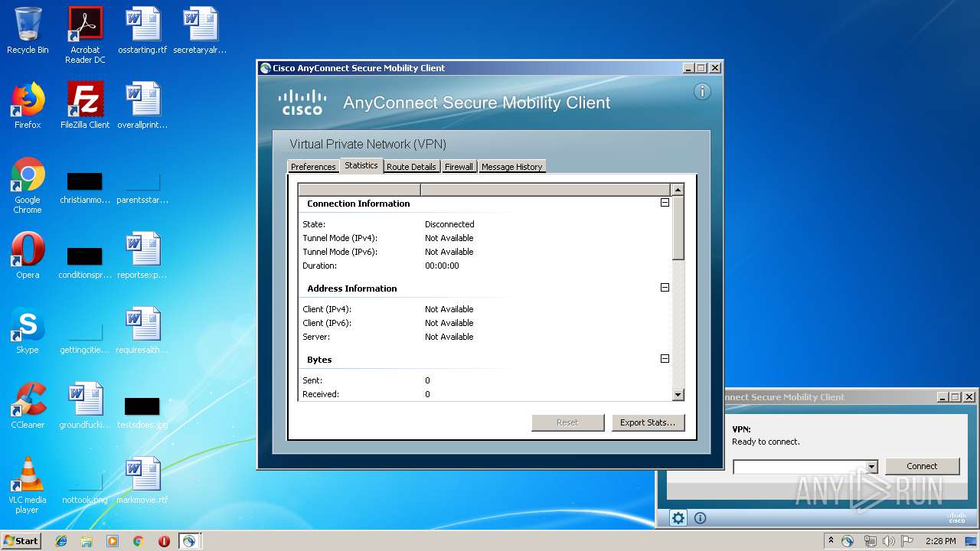980x551 pixels.
Task: Click the Server: label row
Action: tap(316, 337)
